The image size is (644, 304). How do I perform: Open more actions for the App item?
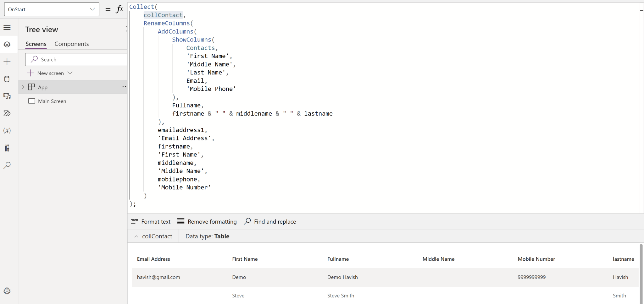[x=124, y=87]
